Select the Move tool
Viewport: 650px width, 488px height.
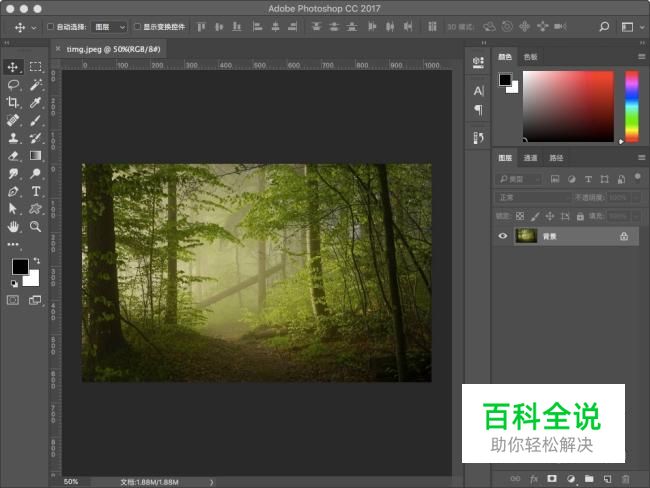(14, 67)
